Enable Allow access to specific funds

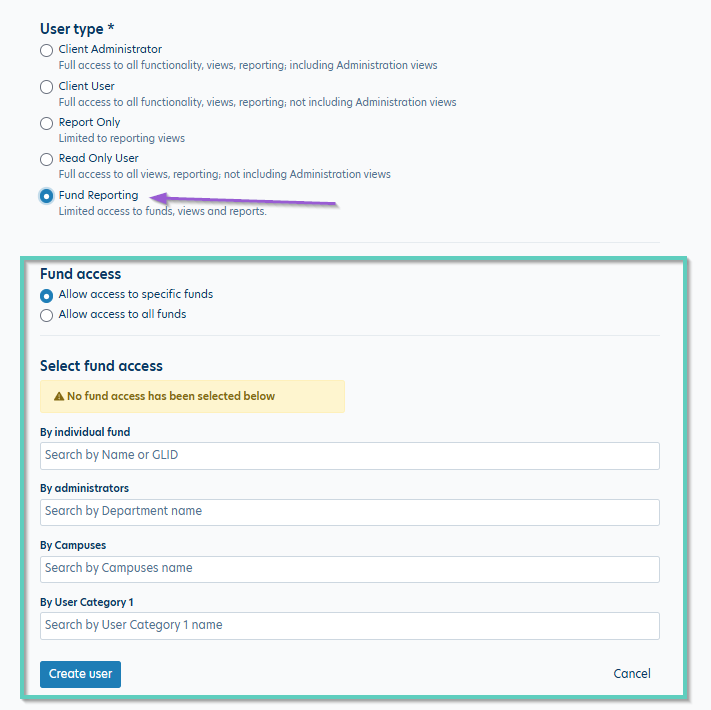click(47, 296)
